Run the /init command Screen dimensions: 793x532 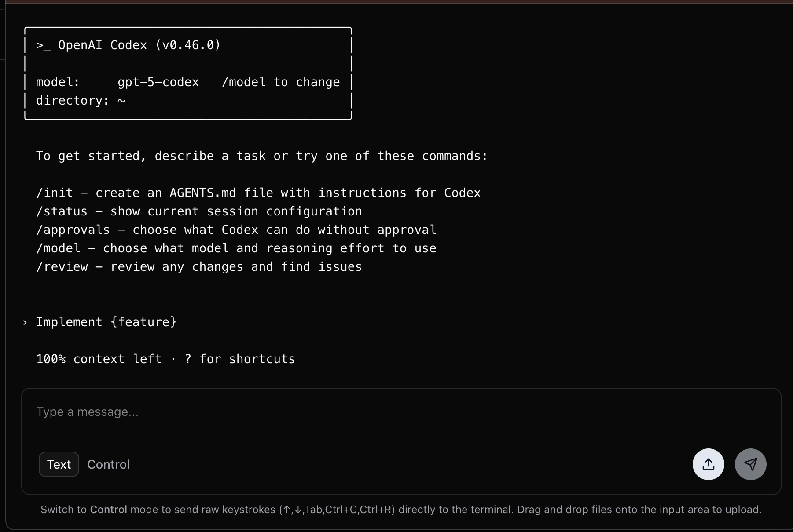point(54,193)
